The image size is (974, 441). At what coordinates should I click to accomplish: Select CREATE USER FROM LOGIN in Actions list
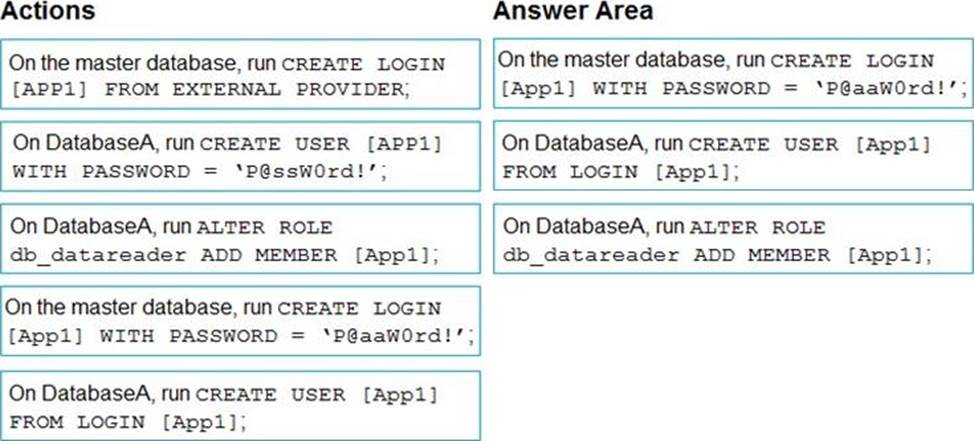coord(240,405)
